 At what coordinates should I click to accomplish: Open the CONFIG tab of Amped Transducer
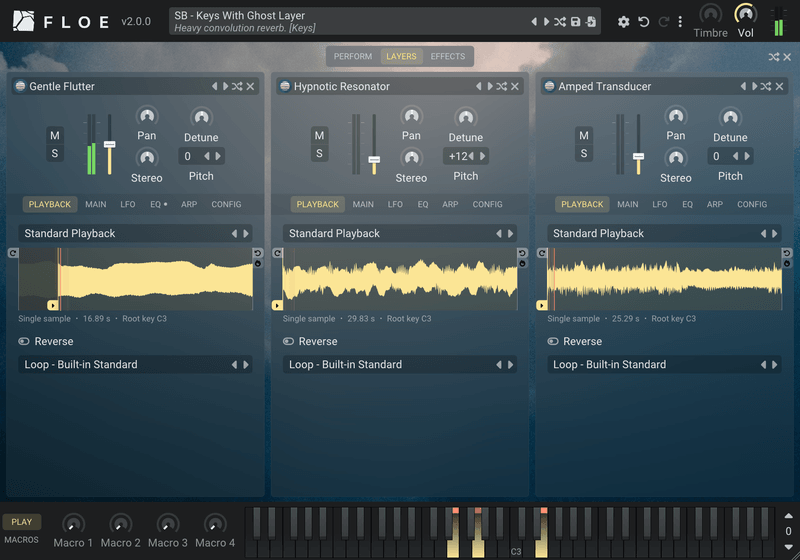pos(752,204)
